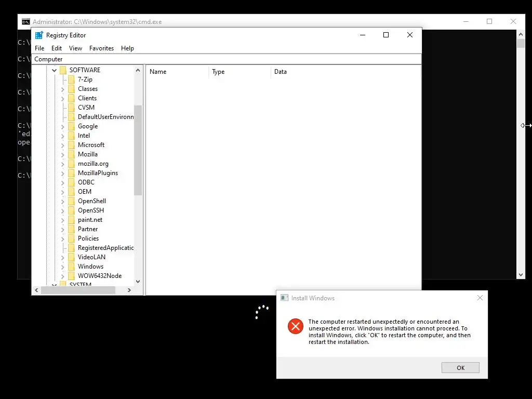Select the VideoLAN folder icon
The width and height of the screenshot is (532, 399).
click(71, 257)
